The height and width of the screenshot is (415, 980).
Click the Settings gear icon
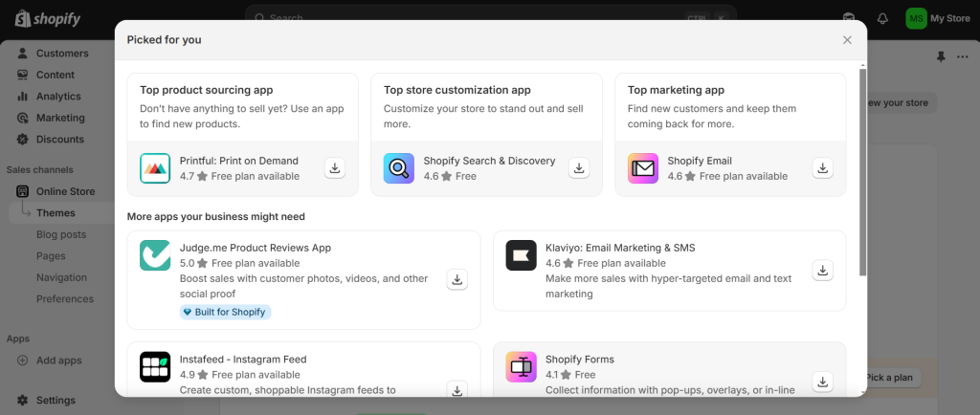tap(23, 400)
